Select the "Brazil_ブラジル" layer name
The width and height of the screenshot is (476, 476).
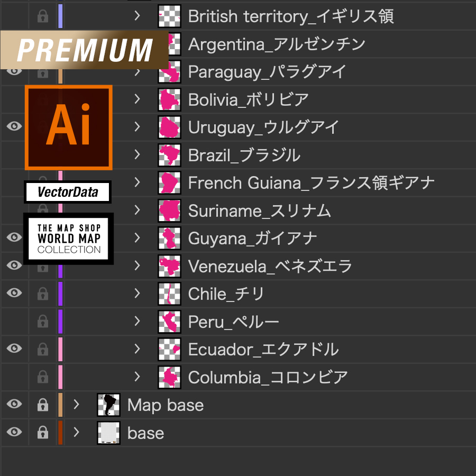point(244,155)
